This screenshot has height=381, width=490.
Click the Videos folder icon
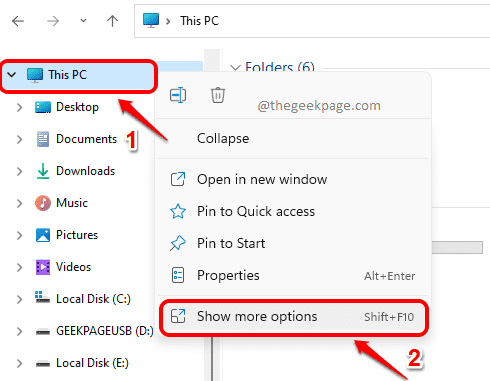tap(43, 267)
